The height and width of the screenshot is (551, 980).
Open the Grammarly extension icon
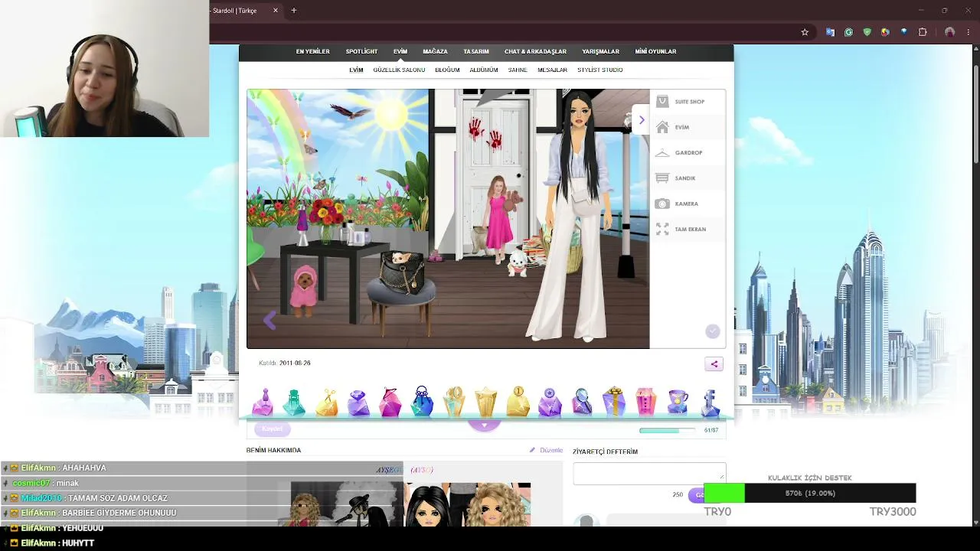click(848, 32)
